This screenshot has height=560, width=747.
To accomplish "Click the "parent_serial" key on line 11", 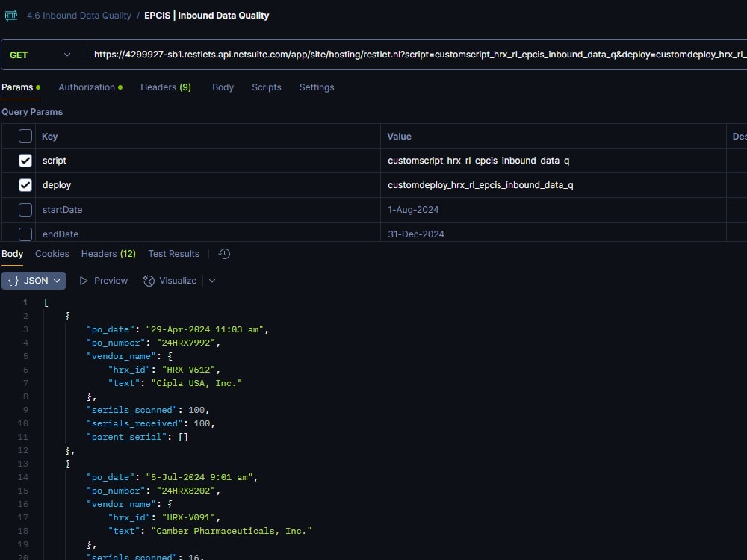I will [x=126, y=437].
